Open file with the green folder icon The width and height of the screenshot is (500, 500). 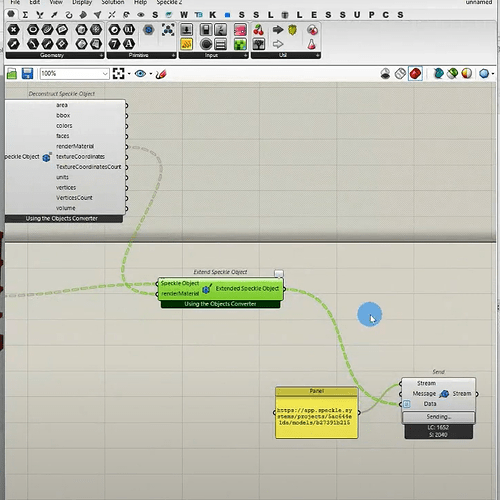[12, 74]
